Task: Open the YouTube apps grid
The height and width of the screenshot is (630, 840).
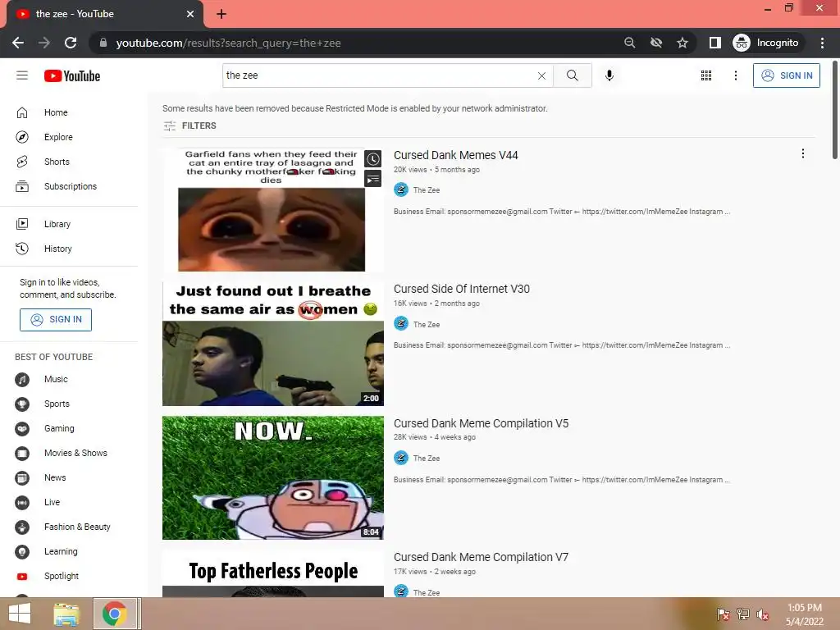Action: tap(706, 75)
